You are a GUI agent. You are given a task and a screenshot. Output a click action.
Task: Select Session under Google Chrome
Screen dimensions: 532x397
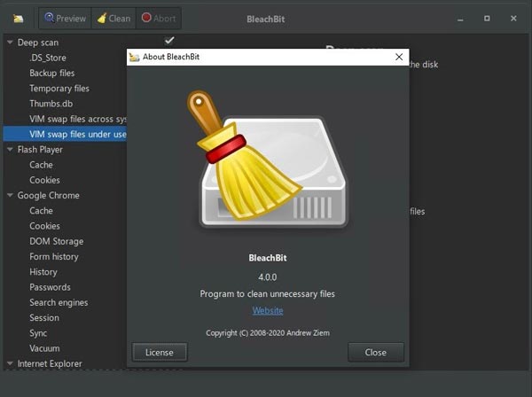click(44, 317)
